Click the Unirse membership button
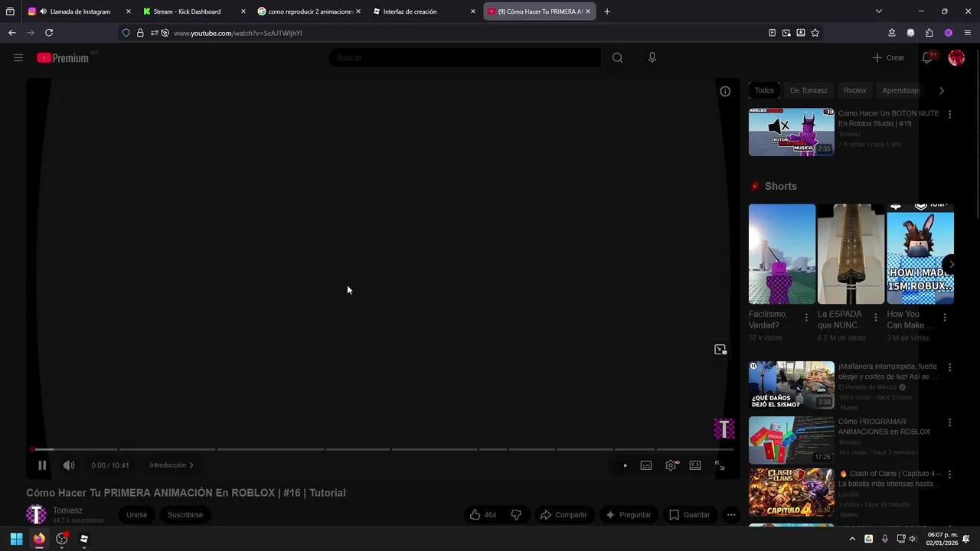The width and height of the screenshot is (980, 551). pyautogui.click(x=137, y=515)
